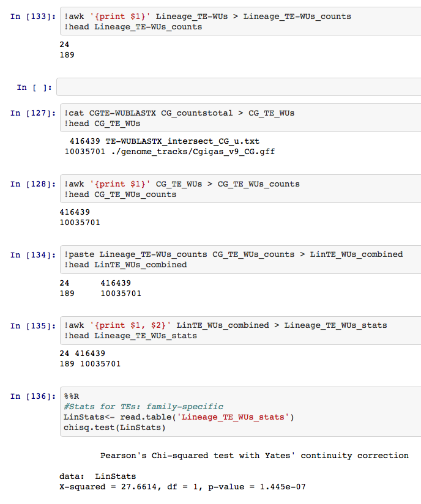The height and width of the screenshot is (504, 421).
Task: Click the In [136] prompt label
Action: 33,396
